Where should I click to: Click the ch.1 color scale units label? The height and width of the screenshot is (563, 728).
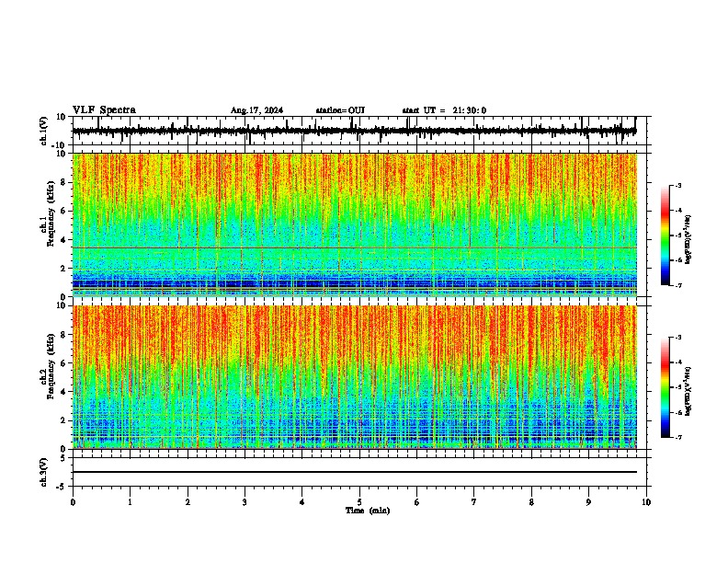coord(688,240)
